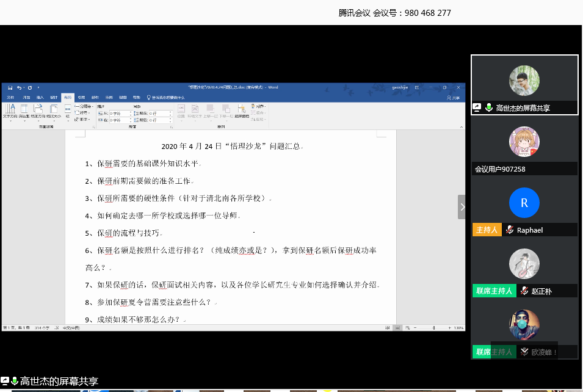583x392 pixels.
Task: Click the 主持人 host badge for Raphael
Action: pyautogui.click(x=487, y=230)
